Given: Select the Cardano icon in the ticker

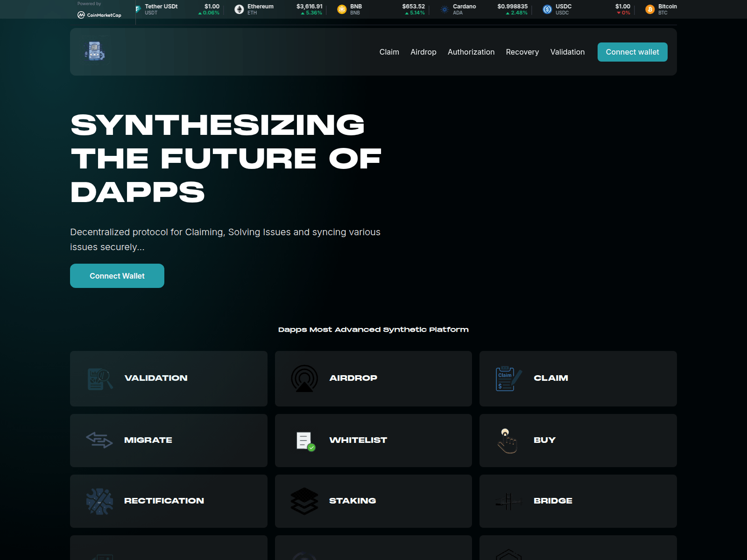Looking at the screenshot, I should pyautogui.click(x=444, y=9).
